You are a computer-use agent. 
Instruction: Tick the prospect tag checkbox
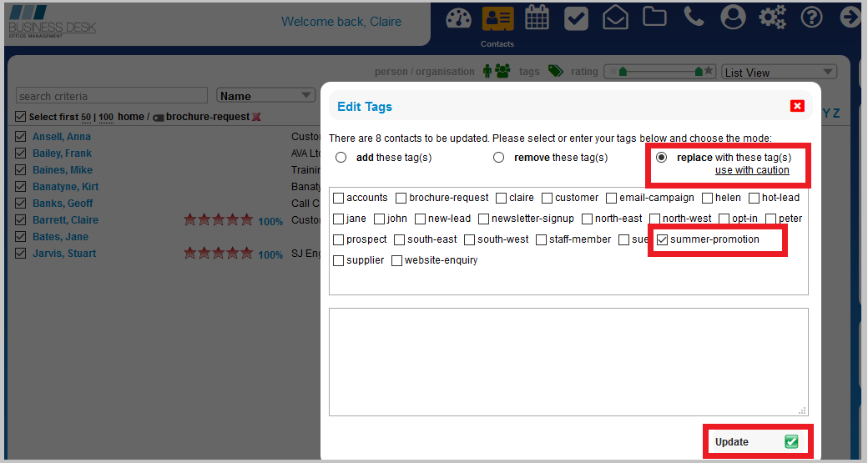339,240
